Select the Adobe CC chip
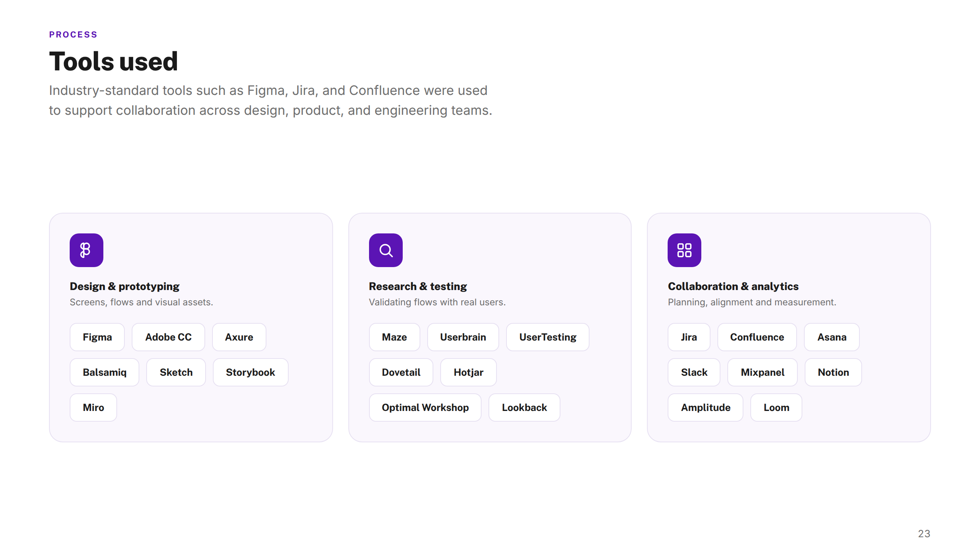980x551 pixels. point(168,337)
